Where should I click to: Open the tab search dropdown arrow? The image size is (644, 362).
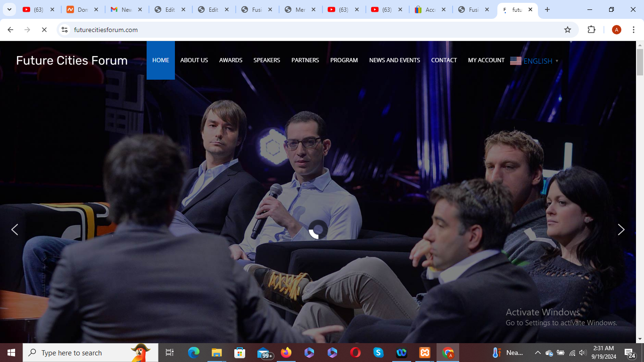[x=9, y=9]
